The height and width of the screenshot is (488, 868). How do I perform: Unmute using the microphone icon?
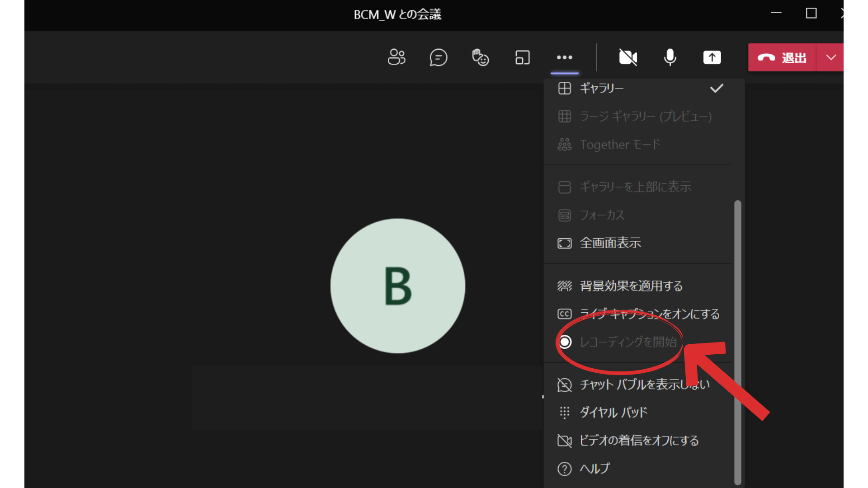point(670,57)
